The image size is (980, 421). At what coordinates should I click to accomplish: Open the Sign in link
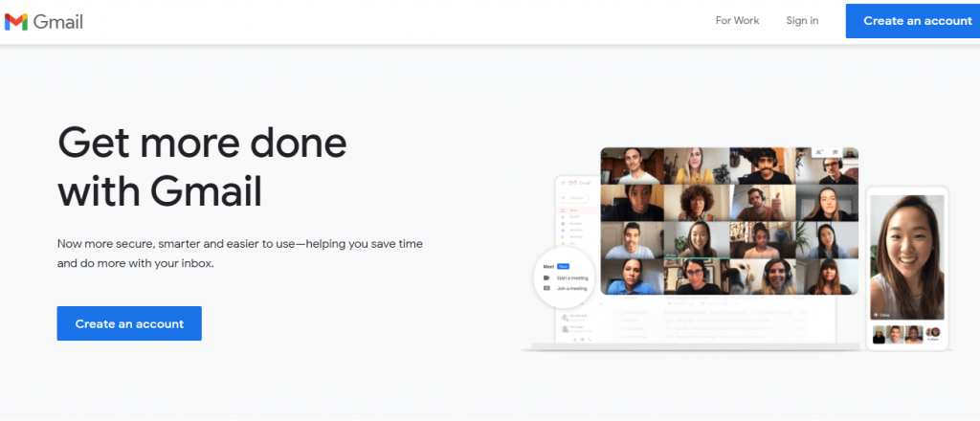point(802,21)
